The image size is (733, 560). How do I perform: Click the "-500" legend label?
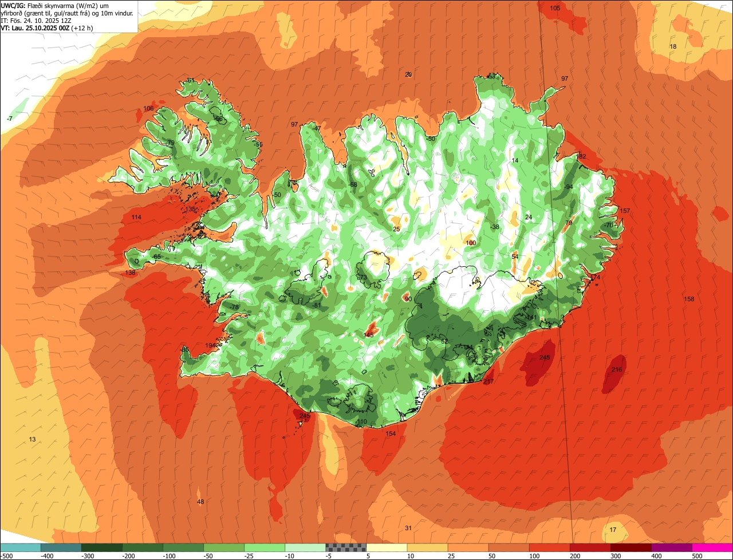tap(6, 556)
